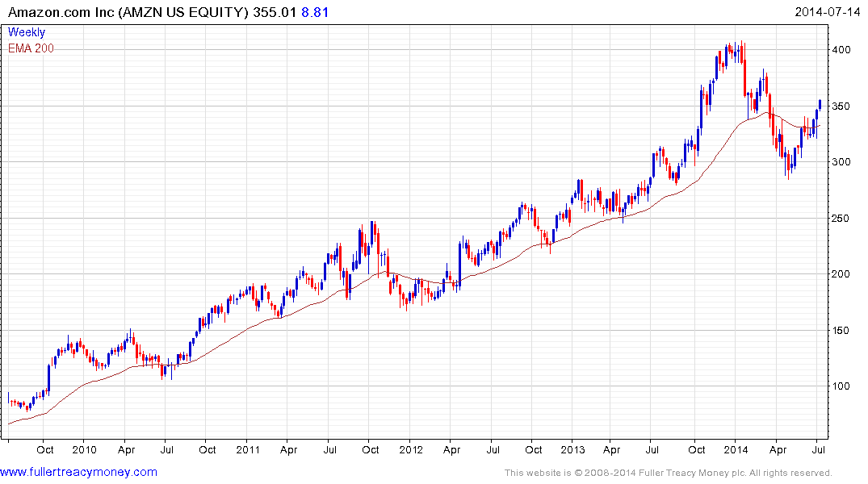
Task: Click the copyright notice text
Action: click(669, 473)
